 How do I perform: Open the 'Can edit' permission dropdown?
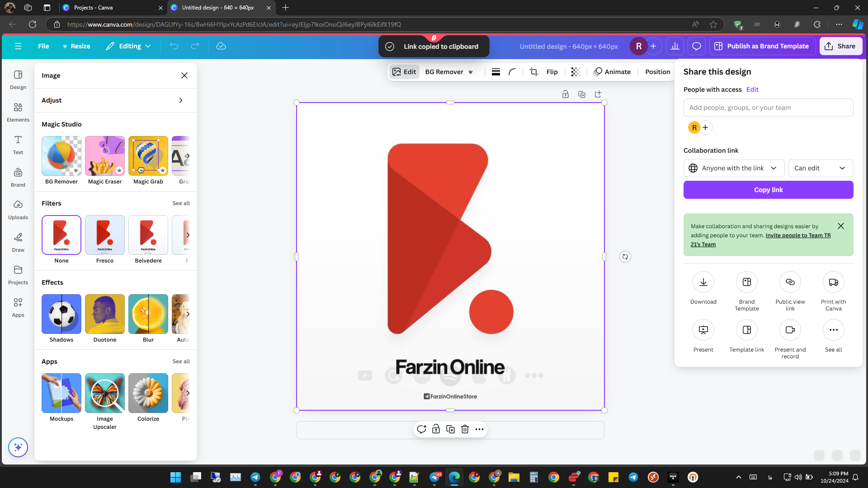coord(821,168)
